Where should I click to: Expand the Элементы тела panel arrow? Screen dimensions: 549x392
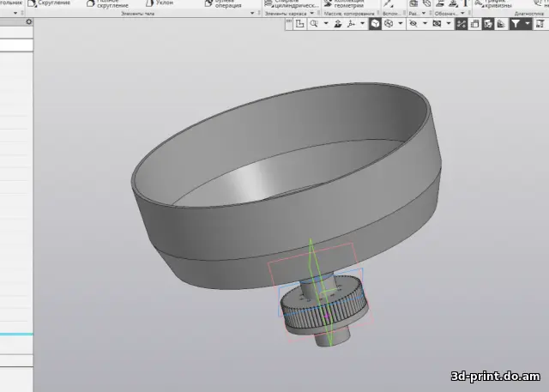pos(252,14)
